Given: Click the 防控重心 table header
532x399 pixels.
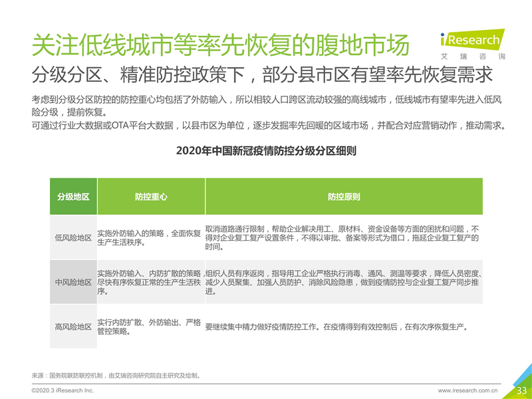Looking at the screenshot, I should 151,197.
